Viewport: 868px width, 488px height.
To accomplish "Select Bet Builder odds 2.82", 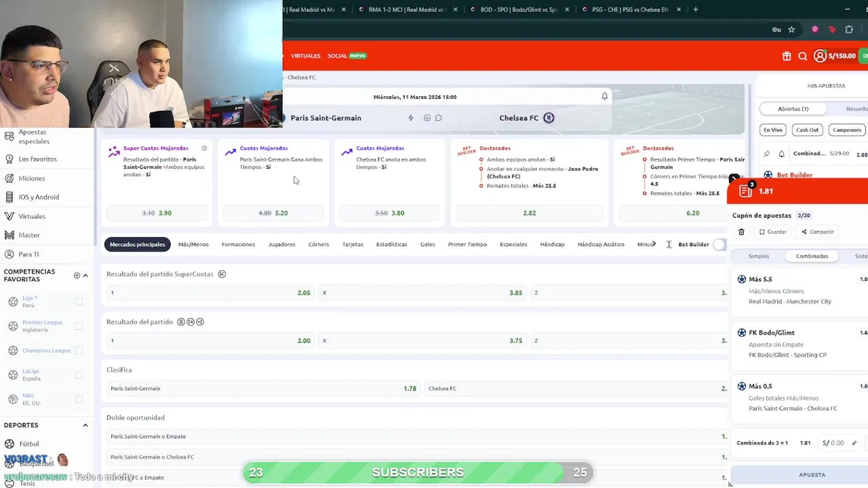I will point(530,213).
